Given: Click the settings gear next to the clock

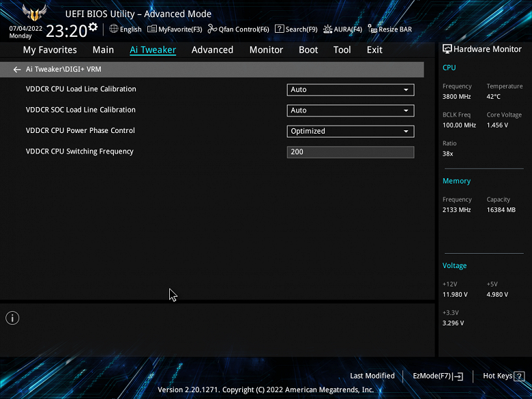Looking at the screenshot, I should tap(93, 27).
